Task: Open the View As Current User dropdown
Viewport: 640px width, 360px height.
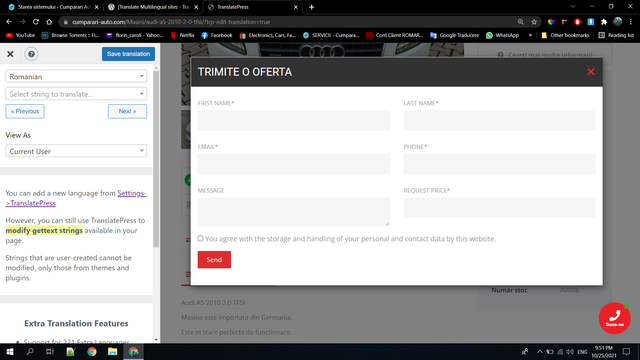Action: click(x=76, y=151)
